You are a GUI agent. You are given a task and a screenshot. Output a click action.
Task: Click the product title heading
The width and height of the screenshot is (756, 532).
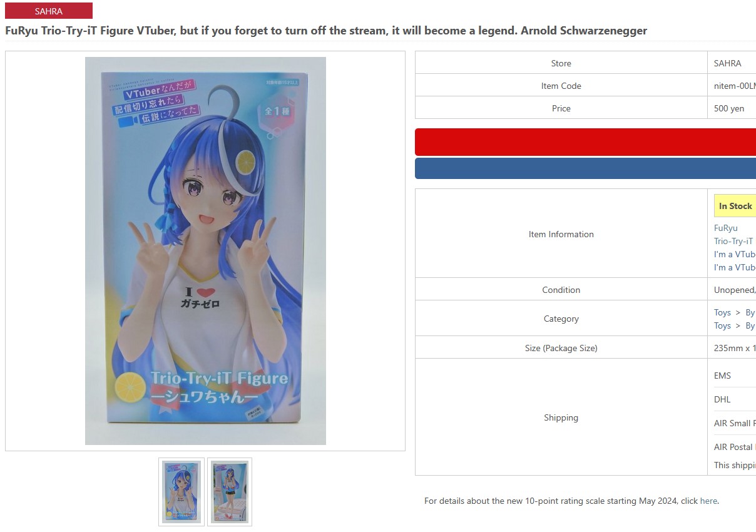[326, 30]
